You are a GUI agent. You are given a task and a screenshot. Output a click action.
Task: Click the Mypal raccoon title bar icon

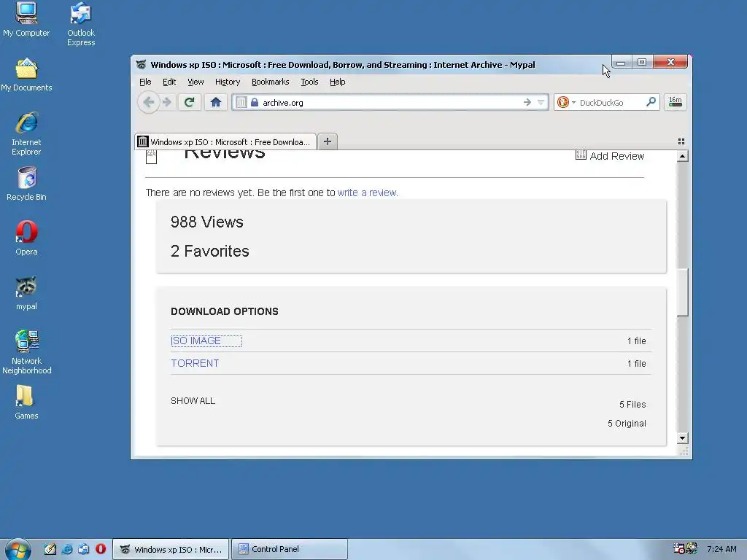click(141, 65)
